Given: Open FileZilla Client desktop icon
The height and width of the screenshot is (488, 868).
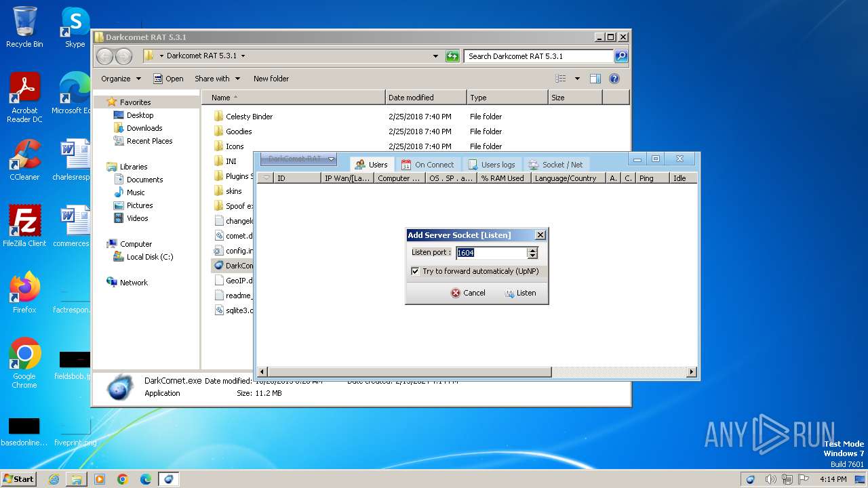Looking at the screenshot, I should [24, 226].
